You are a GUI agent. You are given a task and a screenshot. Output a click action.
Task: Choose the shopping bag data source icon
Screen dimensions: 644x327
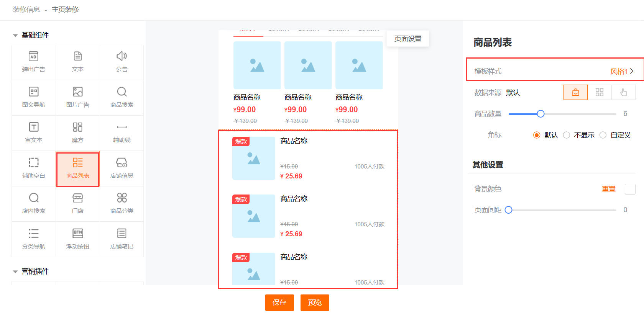(x=575, y=92)
